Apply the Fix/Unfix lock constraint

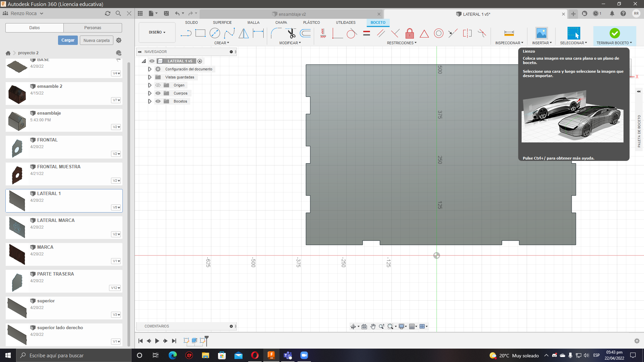click(x=410, y=33)
